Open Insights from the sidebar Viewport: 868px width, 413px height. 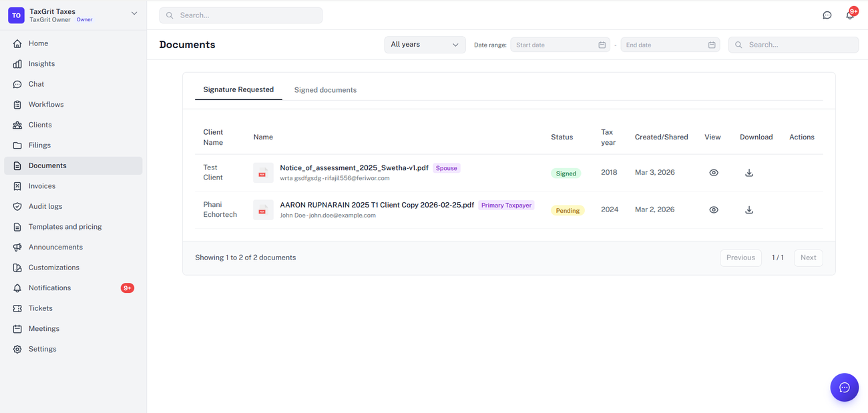[x=73, y=64]
